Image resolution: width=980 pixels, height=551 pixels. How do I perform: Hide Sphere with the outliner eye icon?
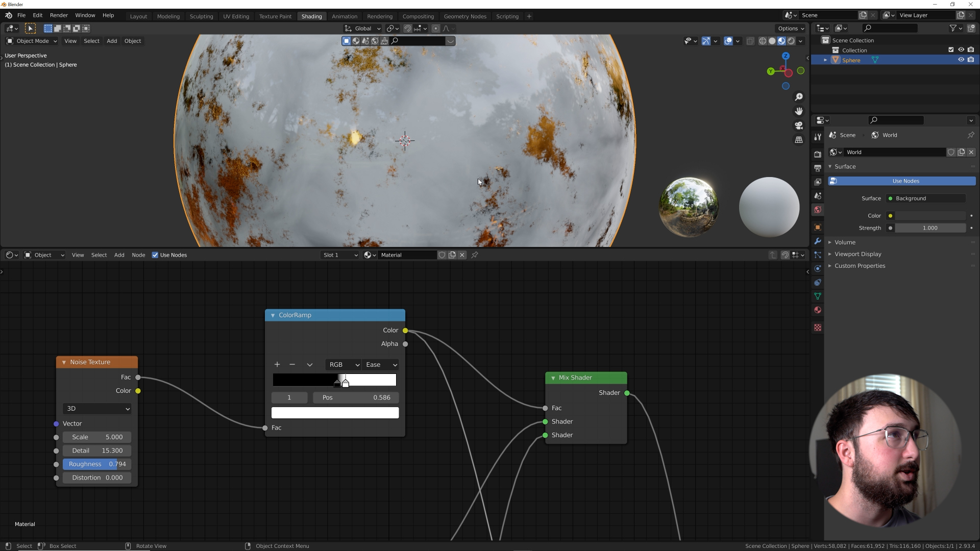pyautogui.click(x=961, y=60)
